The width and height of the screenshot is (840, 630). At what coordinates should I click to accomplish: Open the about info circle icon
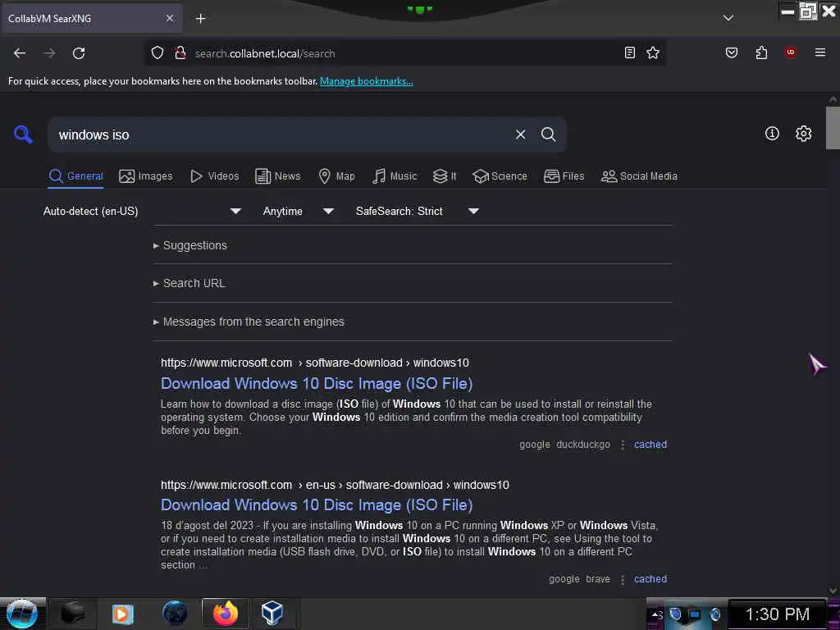click(772, 134)
